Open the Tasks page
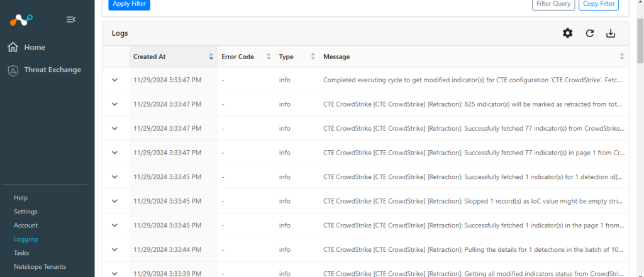The height and width of the screenshot is (277, 644). pos(21,253)
